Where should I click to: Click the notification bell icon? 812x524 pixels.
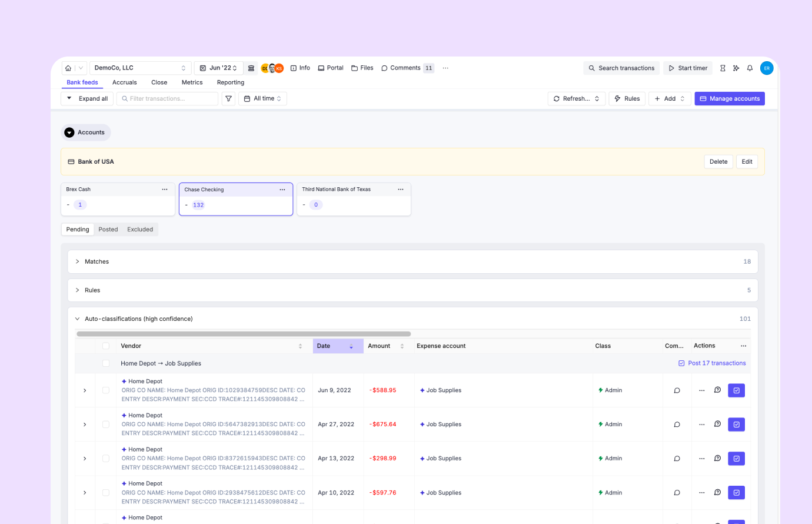(750, 68)
